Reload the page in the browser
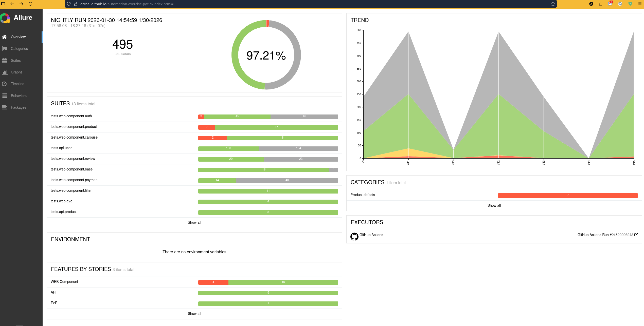This screenshot has width=644, height=326. point(30,4)
